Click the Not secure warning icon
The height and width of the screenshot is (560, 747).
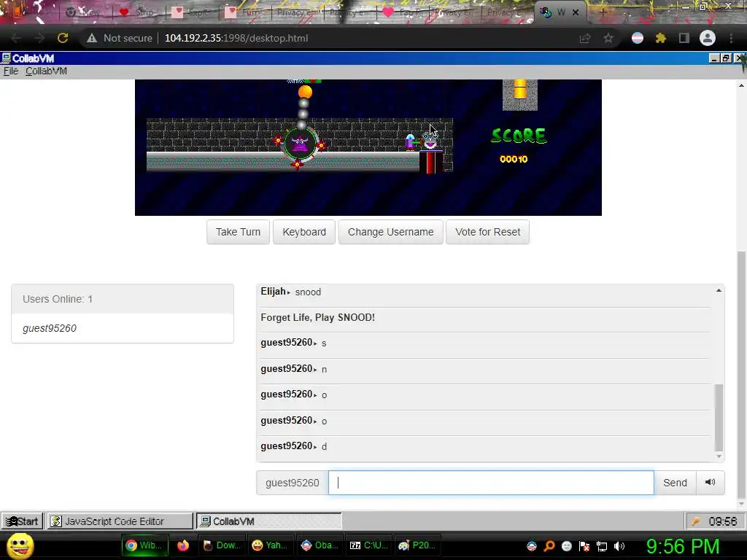[x=91, y=38]
